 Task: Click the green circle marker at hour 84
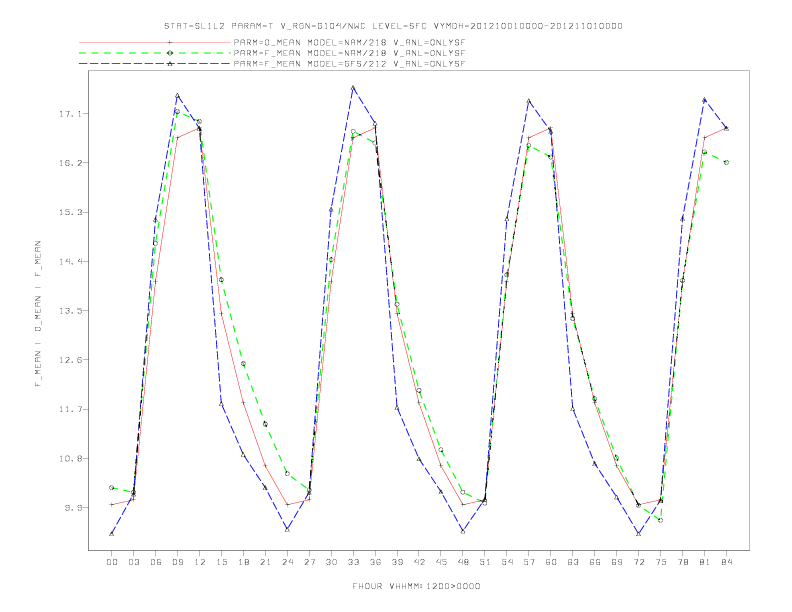click(726, 163)
